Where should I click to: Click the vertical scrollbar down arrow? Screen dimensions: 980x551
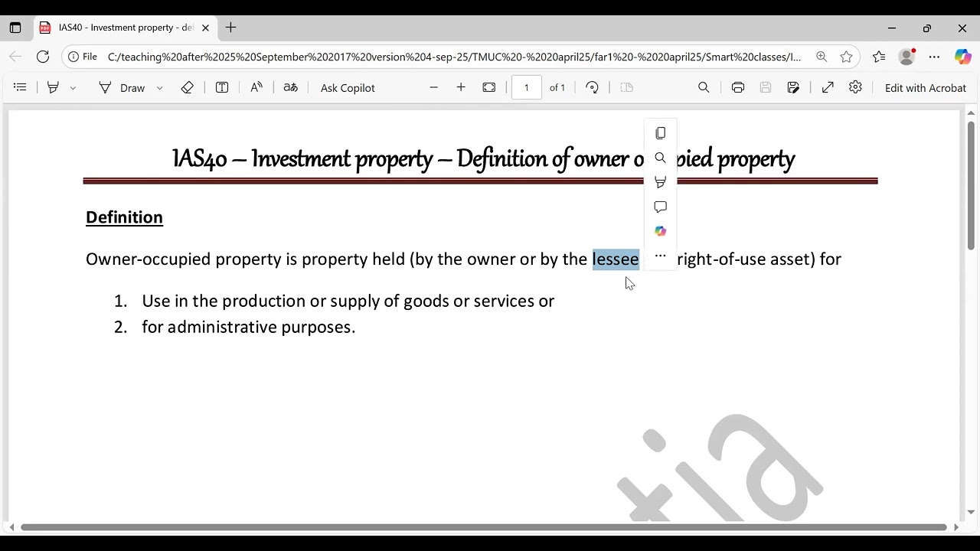971,512
